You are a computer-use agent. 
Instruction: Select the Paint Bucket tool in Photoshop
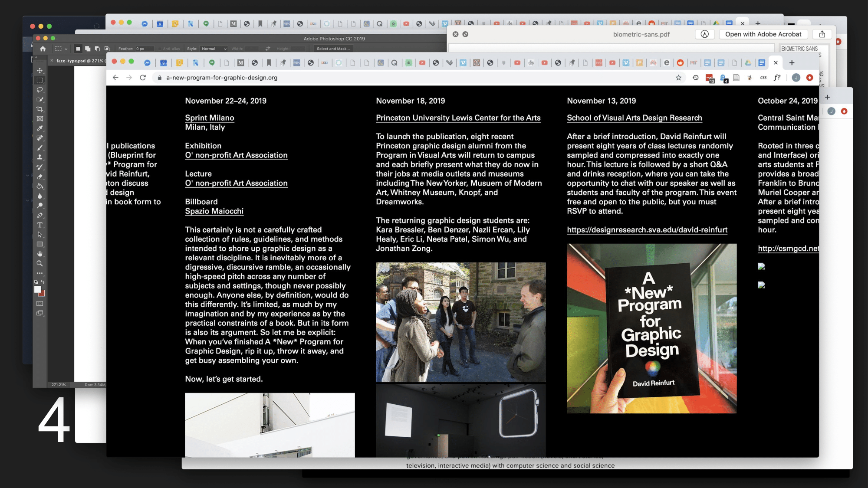(40, 187)
